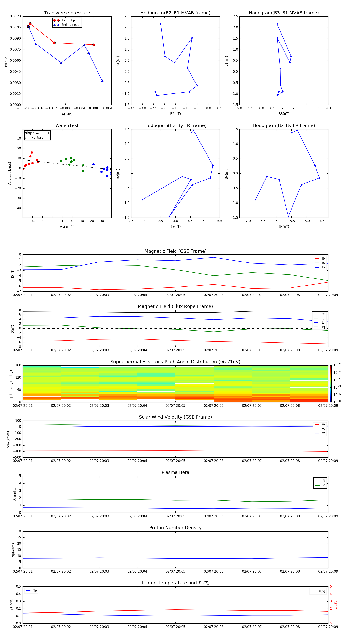Select 'Bz' in the GSE magnetic field legend
Viewport: 351px width, 644px height.
[320, 267]
